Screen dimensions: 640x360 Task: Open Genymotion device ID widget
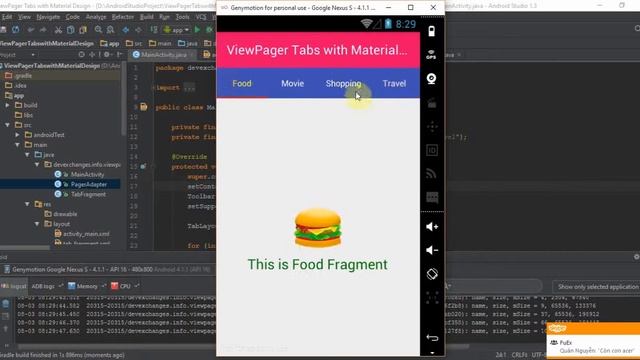point(432,150)
